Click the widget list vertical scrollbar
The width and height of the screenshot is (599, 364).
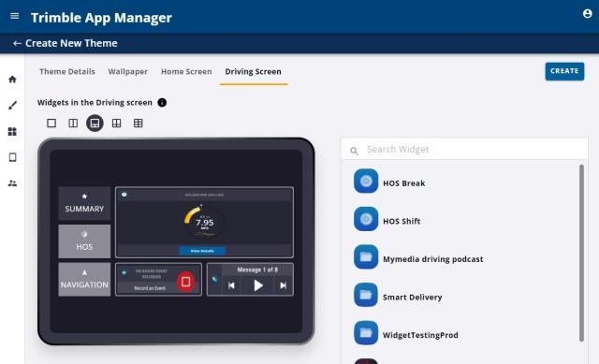point(581,253)
